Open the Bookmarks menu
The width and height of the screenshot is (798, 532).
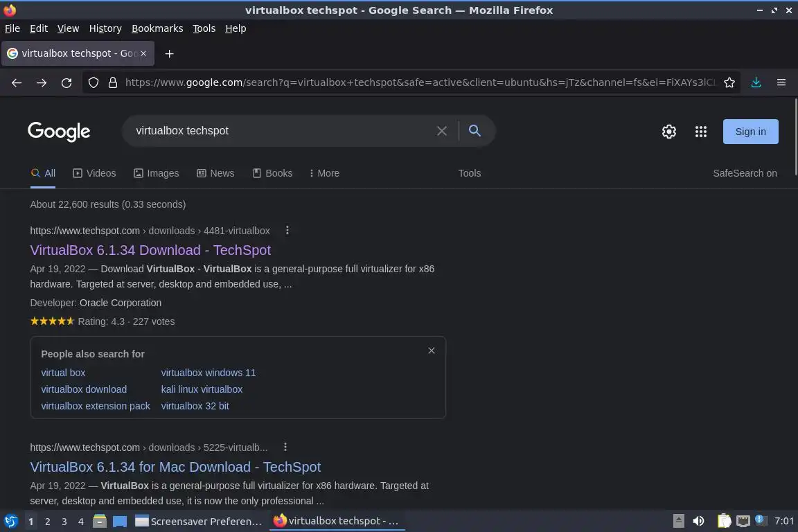click(x=157, y=28)
